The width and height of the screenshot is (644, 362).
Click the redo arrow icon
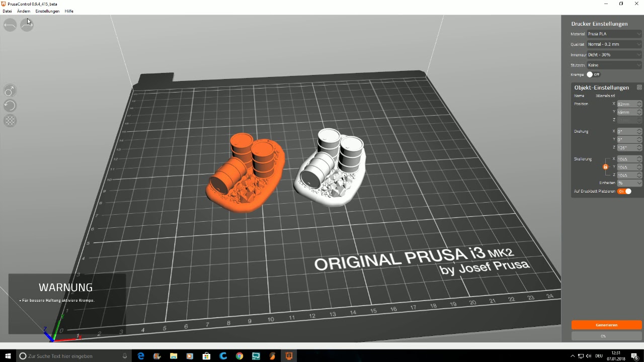[x=27, y=25]
